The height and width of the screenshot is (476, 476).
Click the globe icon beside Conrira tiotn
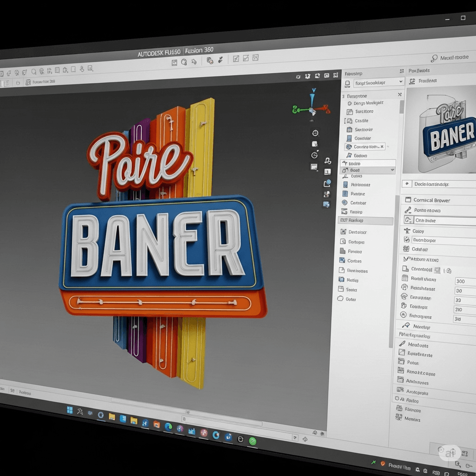click(x=349, y=147)
